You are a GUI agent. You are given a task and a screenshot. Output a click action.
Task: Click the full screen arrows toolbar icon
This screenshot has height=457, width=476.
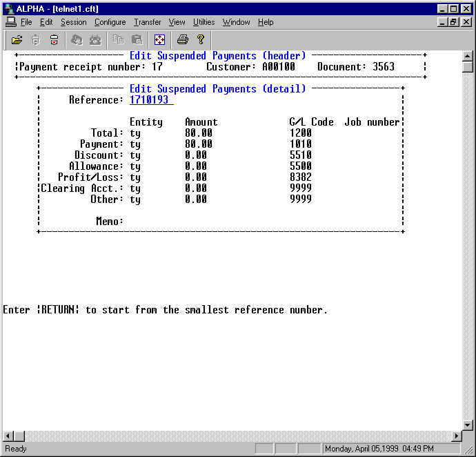click(x=159, y=39)
